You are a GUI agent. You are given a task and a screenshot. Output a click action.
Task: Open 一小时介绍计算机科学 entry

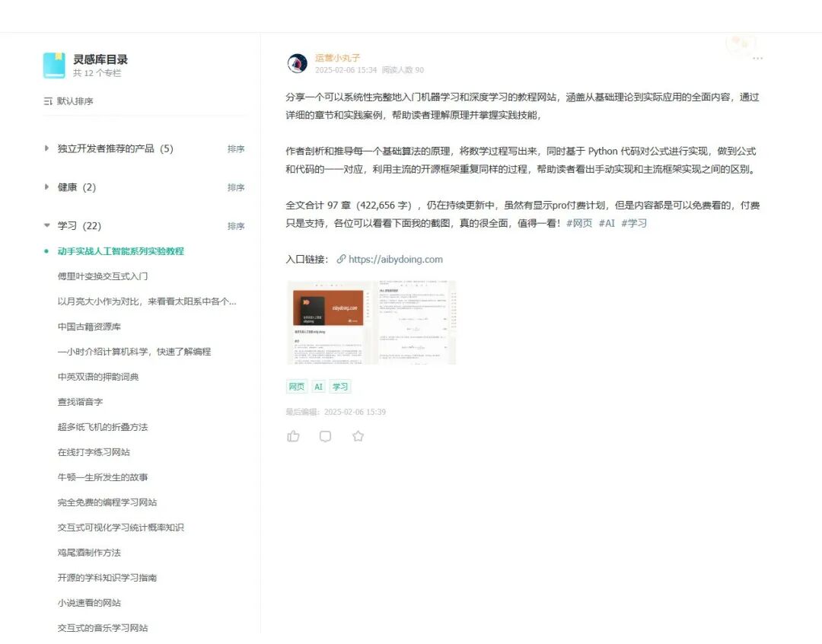pos(134,352)
